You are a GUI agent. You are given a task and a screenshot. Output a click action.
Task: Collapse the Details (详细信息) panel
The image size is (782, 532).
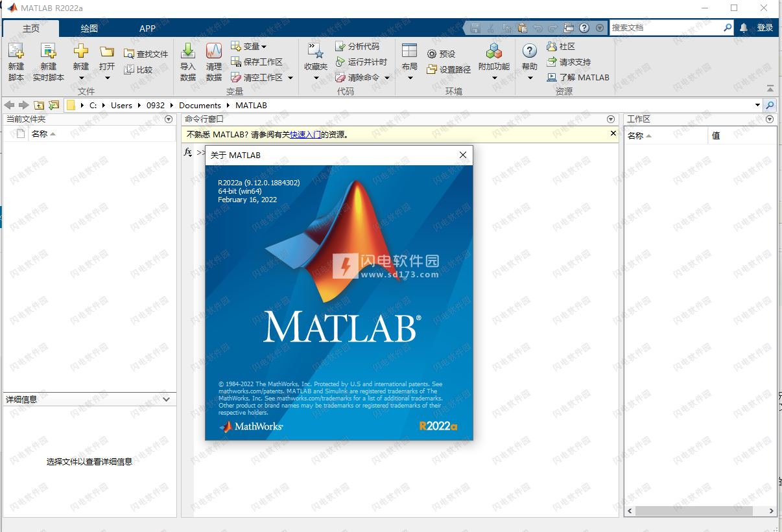tap(167, 399)
